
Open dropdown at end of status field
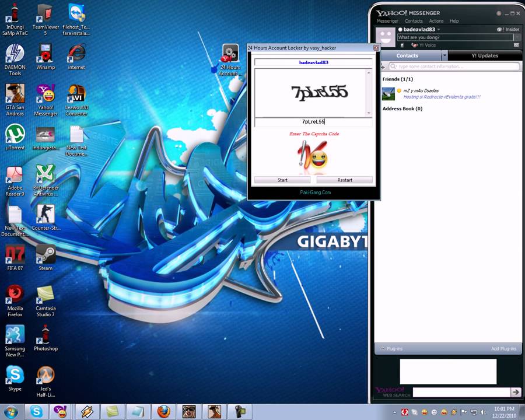(x=517, y=37)
